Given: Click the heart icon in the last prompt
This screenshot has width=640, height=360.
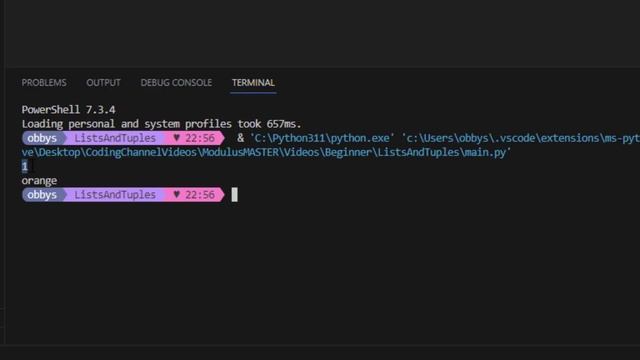Looking at the screenshot, I should [x=176, y=194].
